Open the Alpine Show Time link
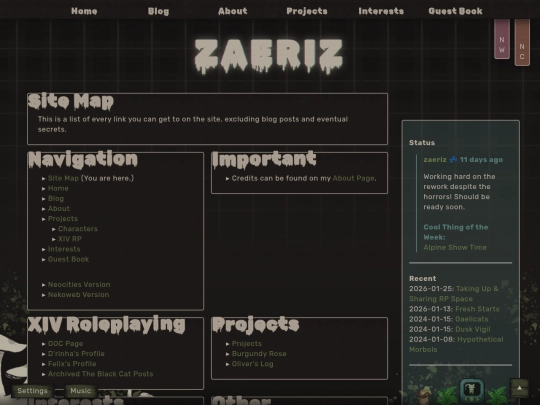 [455, 247]
